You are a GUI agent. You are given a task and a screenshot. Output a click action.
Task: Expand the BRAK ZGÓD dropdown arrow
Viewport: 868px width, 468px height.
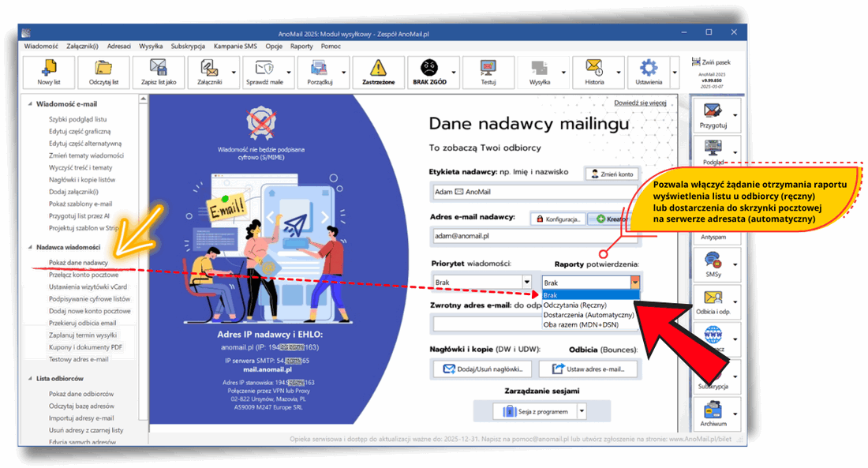click(454, 73)
